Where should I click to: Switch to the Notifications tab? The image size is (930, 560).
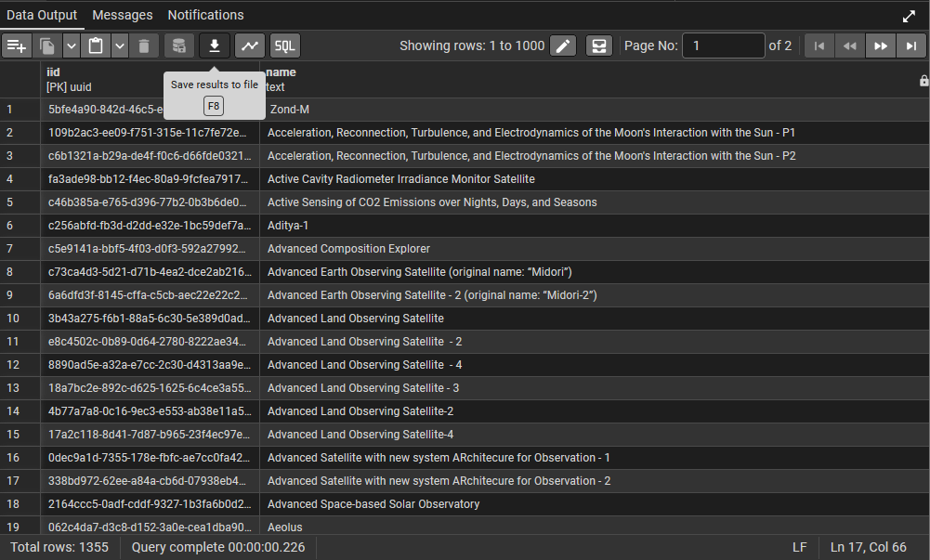[x=205, y=15]
